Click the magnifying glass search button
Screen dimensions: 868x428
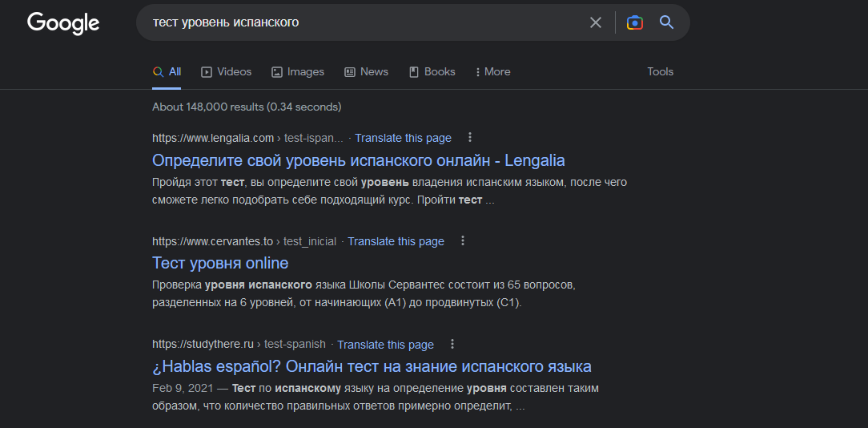[666, 22]
